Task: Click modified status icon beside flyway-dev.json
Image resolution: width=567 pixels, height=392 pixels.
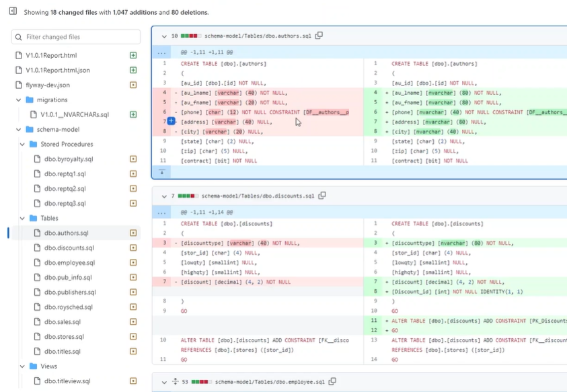Action: [133, 85]
